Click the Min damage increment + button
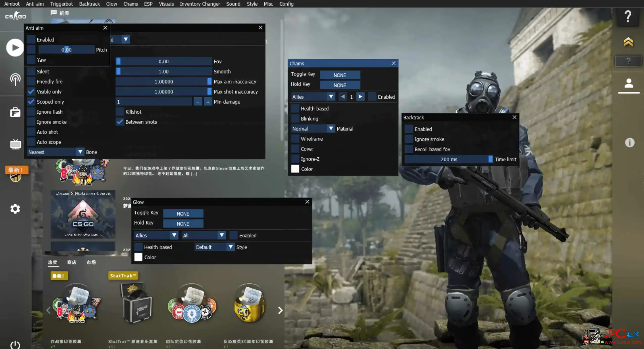The width and height of the screenshot is (644, 349). click(207, 102)
